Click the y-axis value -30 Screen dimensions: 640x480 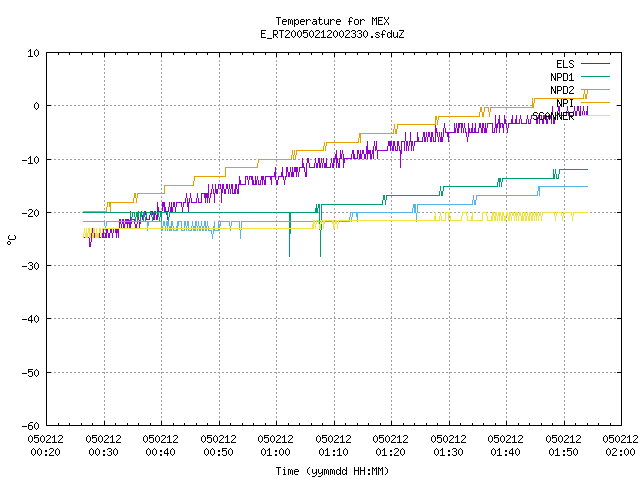[31, 266]
